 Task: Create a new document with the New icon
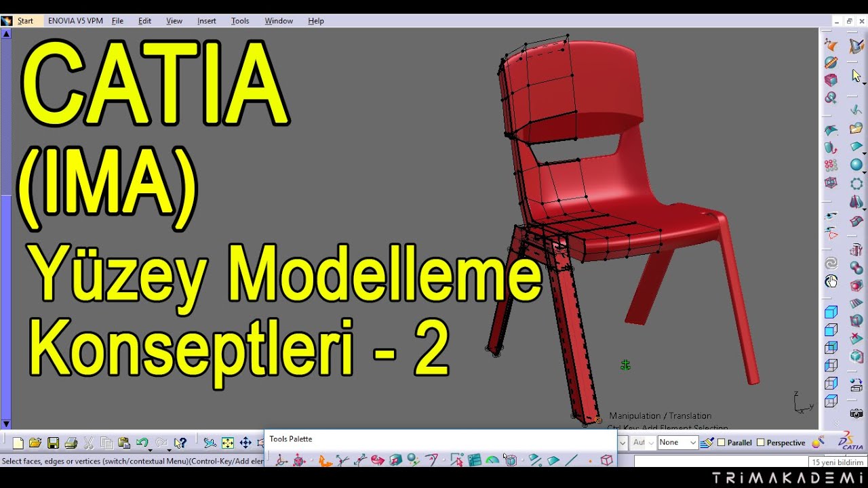pos(18,443)
